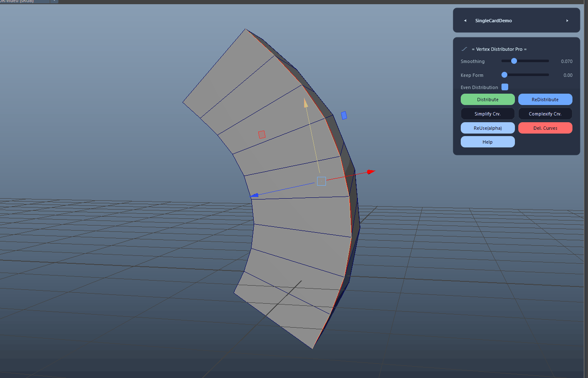Image resolution: width=588 pixels, height=378 pixels.
Task: Click the SingleCardDemo title
Action: tap(493, 21)
